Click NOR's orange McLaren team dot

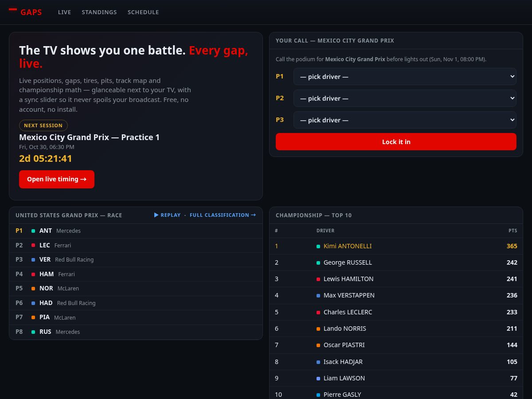[33, 289]
